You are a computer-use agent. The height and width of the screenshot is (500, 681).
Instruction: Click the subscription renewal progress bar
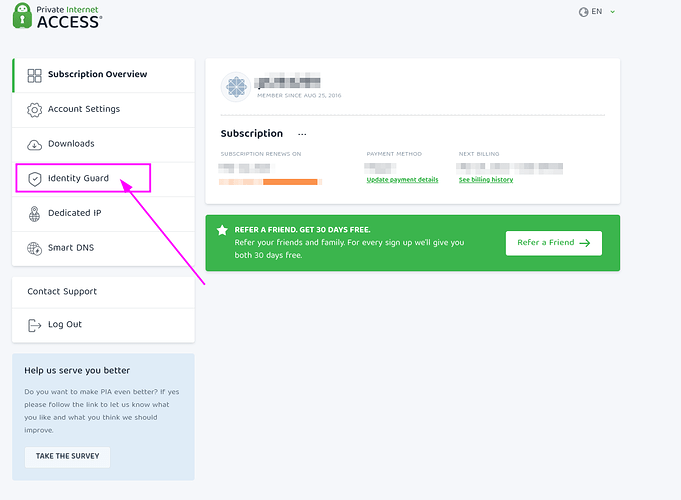tap(270, 182)
